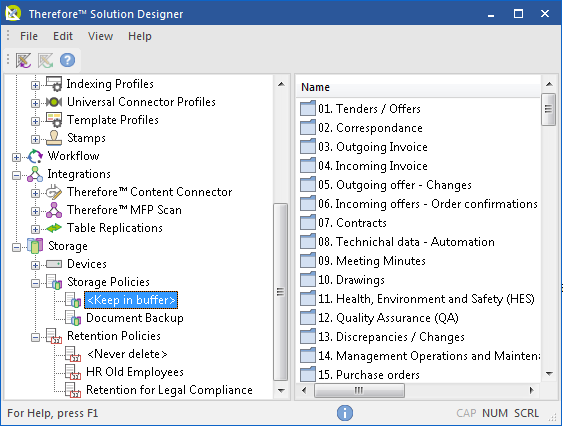563x427 pixels.
Task: Select the Document Backup tree item
Action: coord(135,318)
